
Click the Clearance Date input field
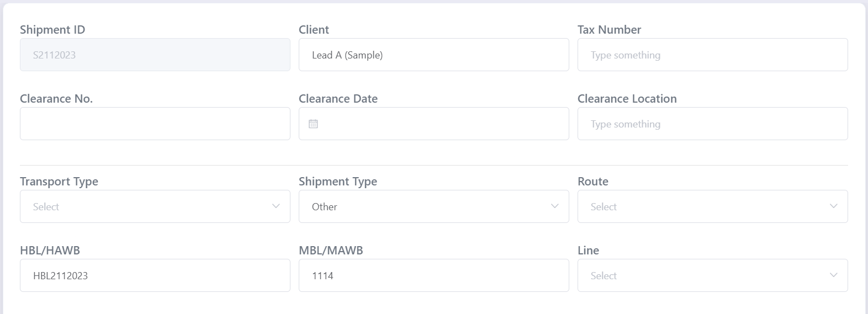434,124
